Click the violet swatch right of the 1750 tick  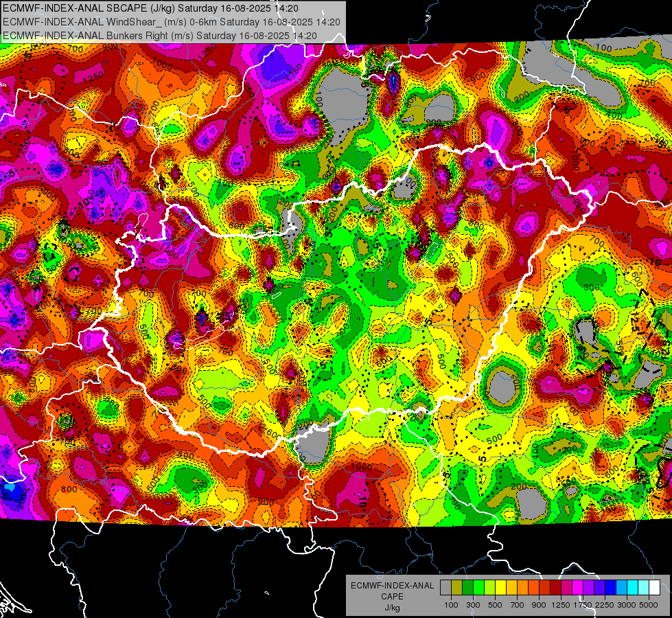pos(589,588)
